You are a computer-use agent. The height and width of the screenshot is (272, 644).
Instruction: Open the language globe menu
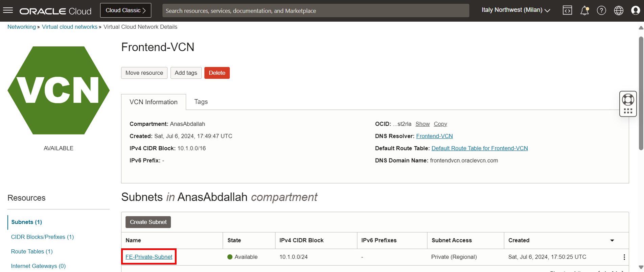pyautogui.click(x=619, y=10)
